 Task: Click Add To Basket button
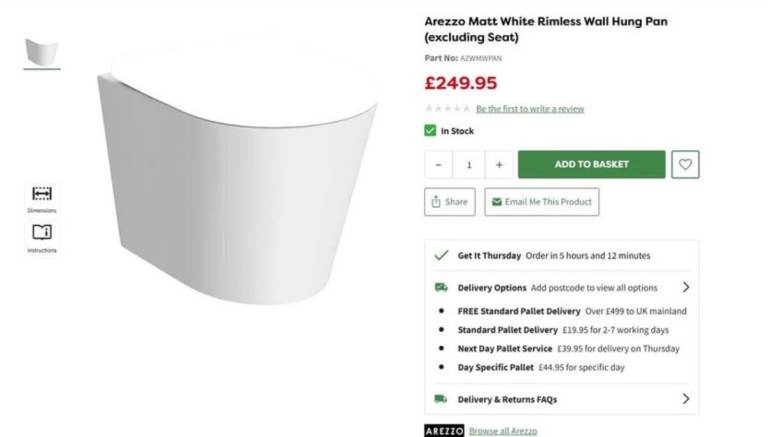[591, 164]
